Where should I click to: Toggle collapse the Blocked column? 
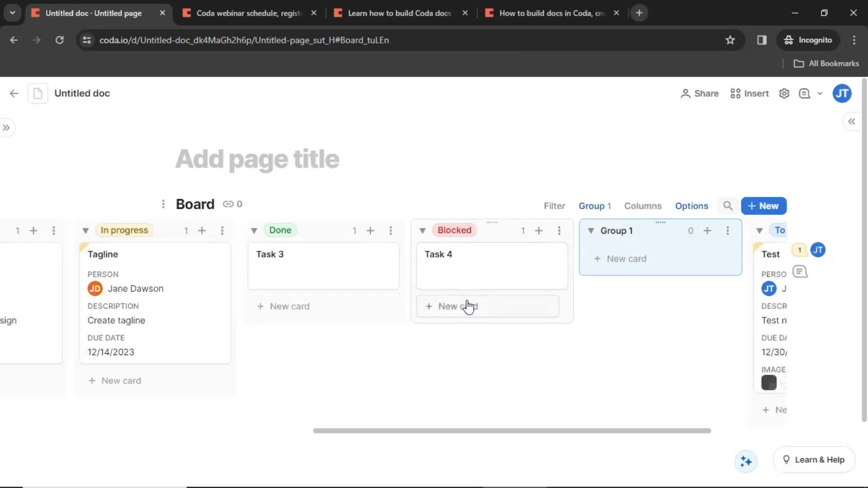pyautogui.click(x=422, y=230)
